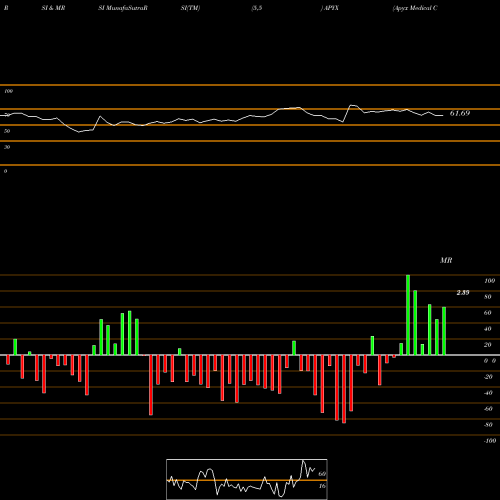Click the 2.89 MR value text
The image size is (500, 500).
(x=463, y=293)
